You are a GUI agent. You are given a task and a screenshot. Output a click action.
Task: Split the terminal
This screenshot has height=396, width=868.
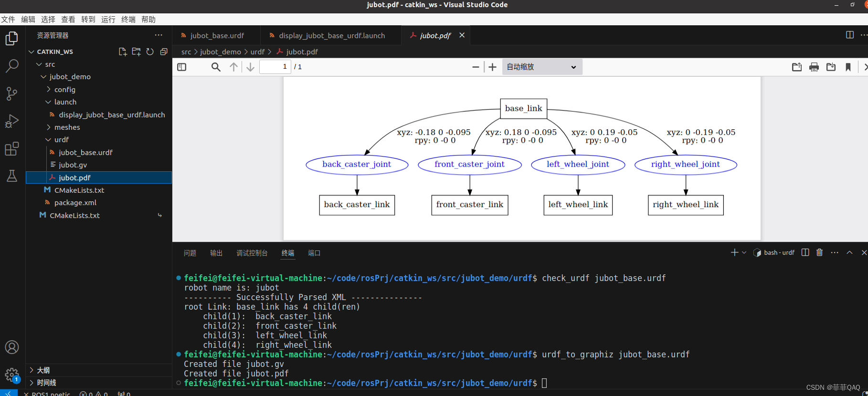coord(805,252)
